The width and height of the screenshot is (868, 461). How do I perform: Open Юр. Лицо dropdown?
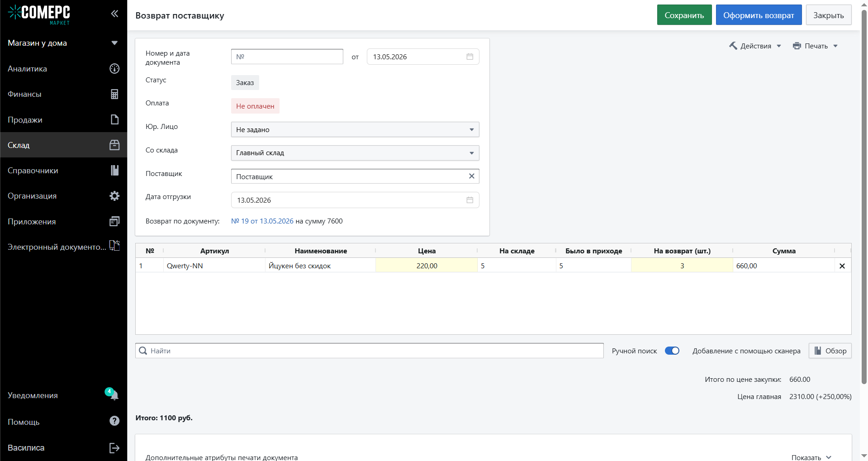point(355,129)
